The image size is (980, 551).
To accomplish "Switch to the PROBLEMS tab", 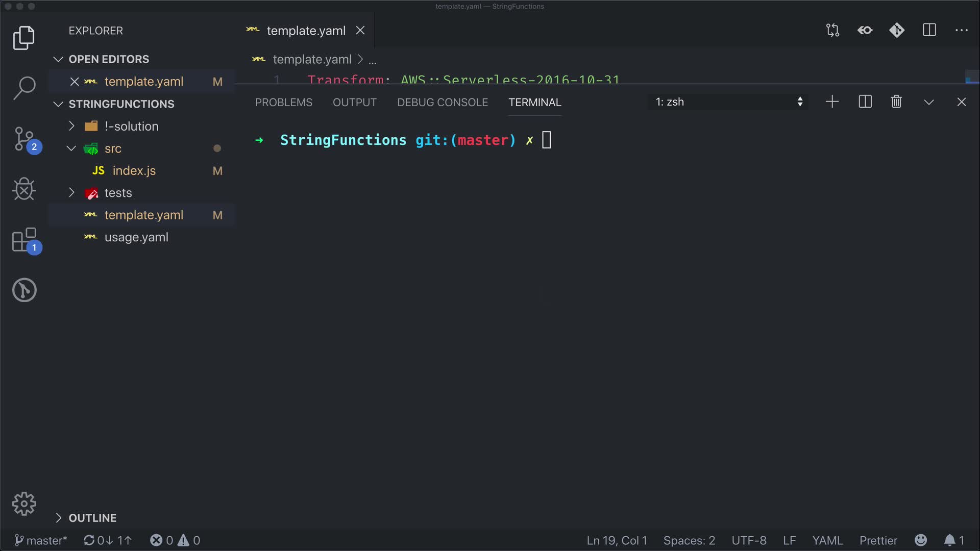I will pos(283,103).
